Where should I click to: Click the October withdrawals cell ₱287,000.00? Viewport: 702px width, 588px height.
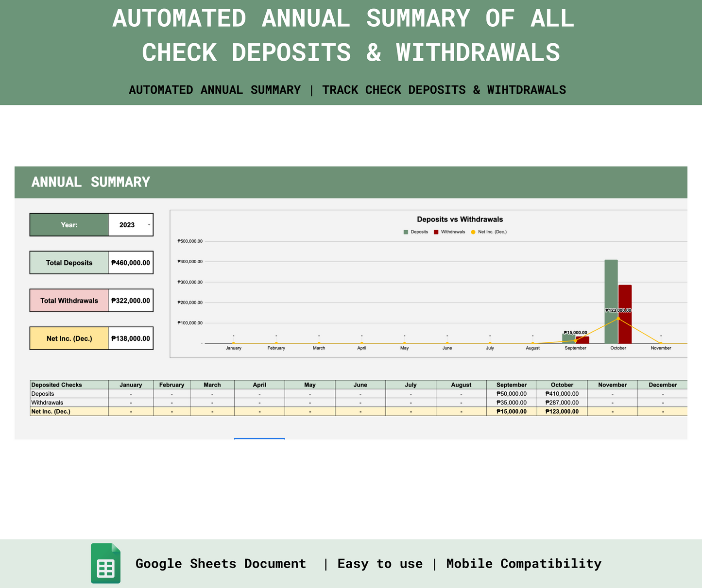tap(562, 403)
